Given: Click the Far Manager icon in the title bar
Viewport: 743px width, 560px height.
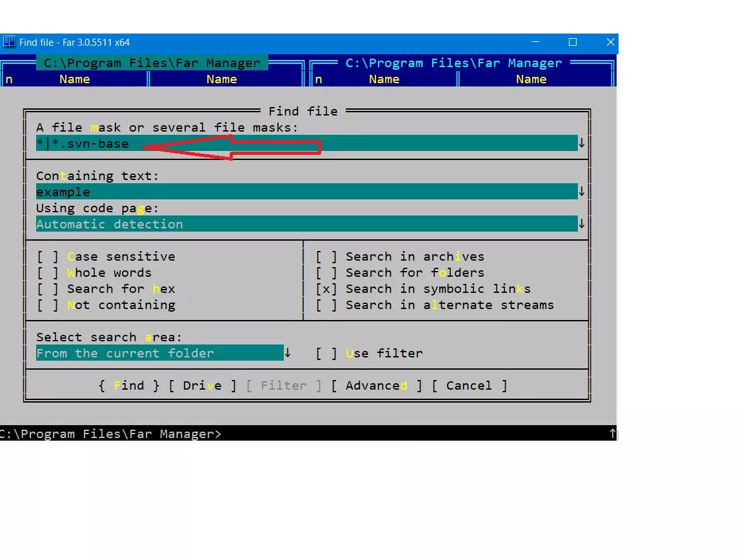Looking at the screenshot, I should click(x=9, y=42).
